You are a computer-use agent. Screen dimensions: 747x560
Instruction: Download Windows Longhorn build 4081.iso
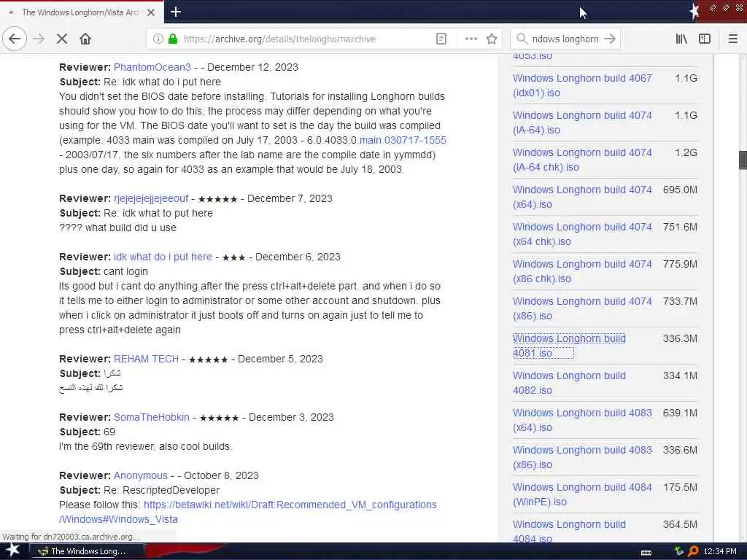tap(569, 346)
